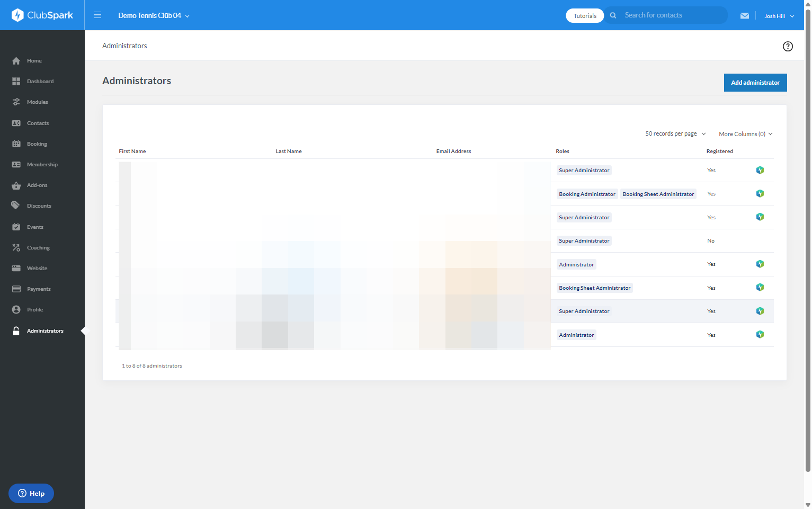Click the Roles column header
This screenshot has height=509, width=812.
click(x=563, y=151)
